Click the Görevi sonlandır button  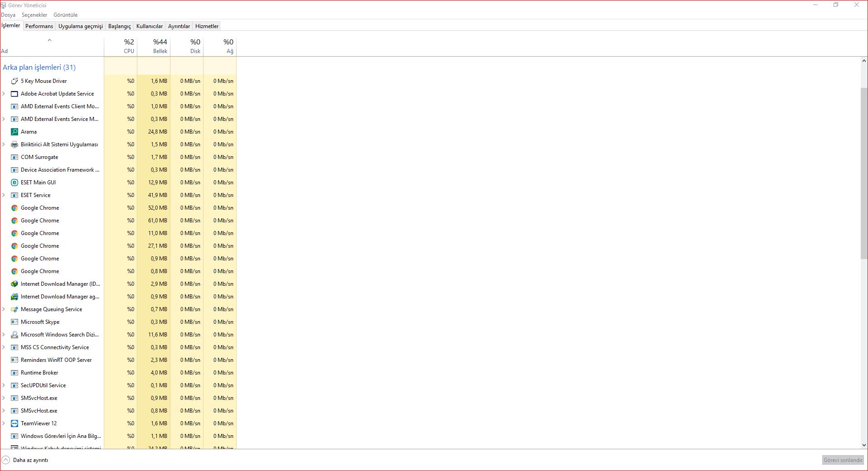(843, 460)
